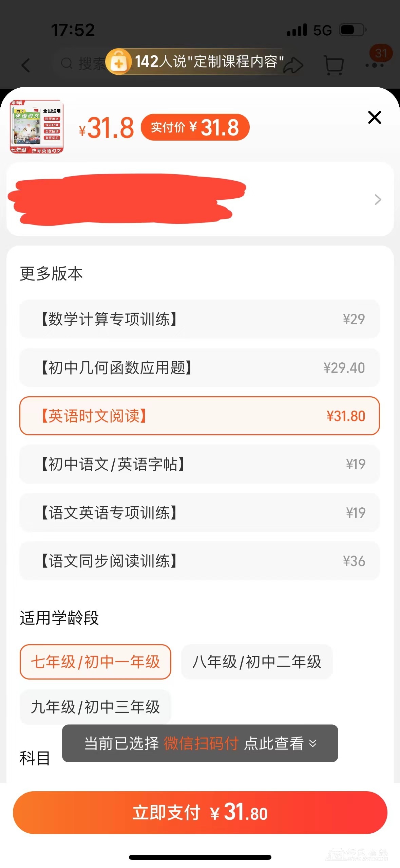Expand the address row chevron
This screenshot has height=868, width=400.
378,199
